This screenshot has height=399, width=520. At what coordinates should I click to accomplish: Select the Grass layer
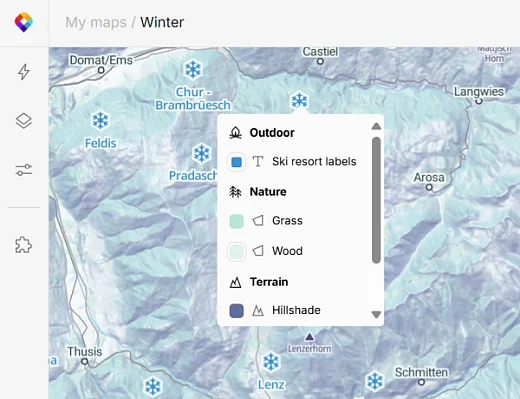click(287, 221)
